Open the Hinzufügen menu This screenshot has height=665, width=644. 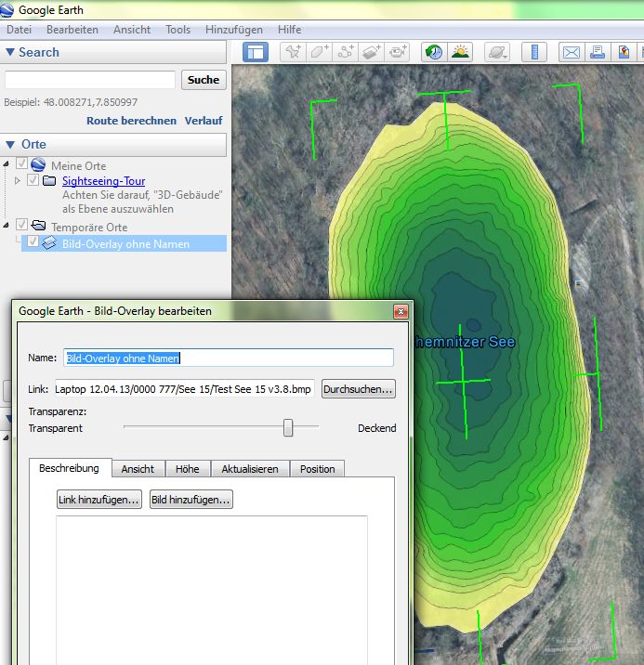233,30
